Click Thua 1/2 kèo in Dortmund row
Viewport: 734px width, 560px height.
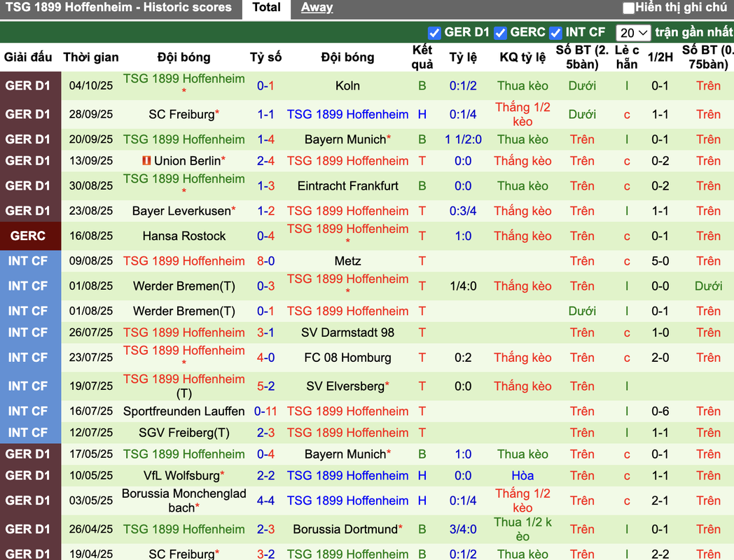tap(522, 529)
